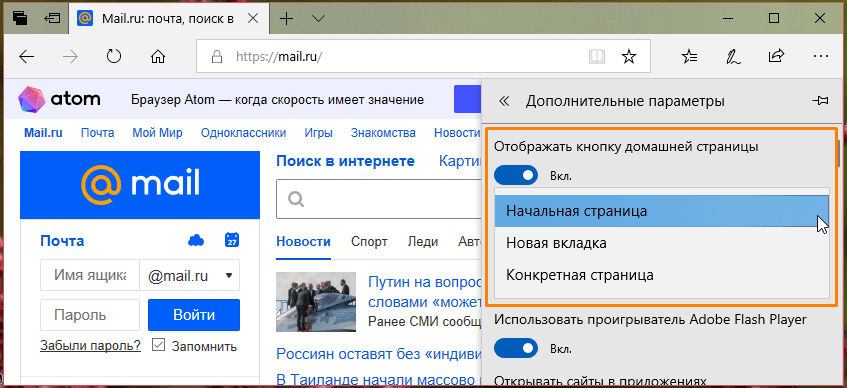Screen dimensions: 847x388
Task: Disable the Adobe Flash Player toggle
Action: pyautogui.click(x=516, y=349)
